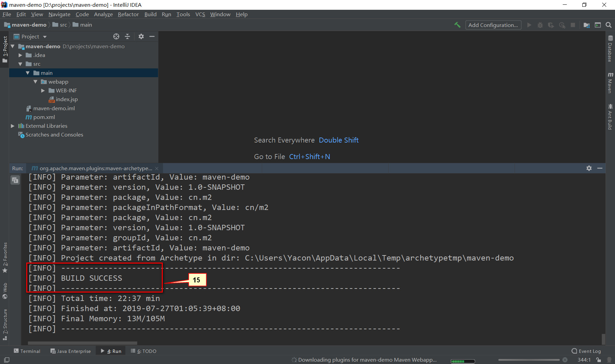Viewport: 615px width, 364px height.
Task: Expand External Libraries node
Action: (12, 126)
